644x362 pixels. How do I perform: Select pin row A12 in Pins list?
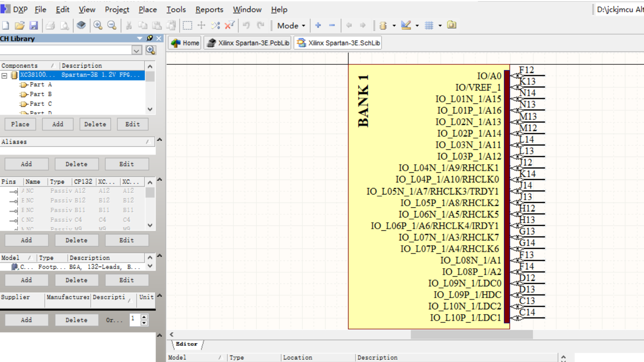(73, 191)
